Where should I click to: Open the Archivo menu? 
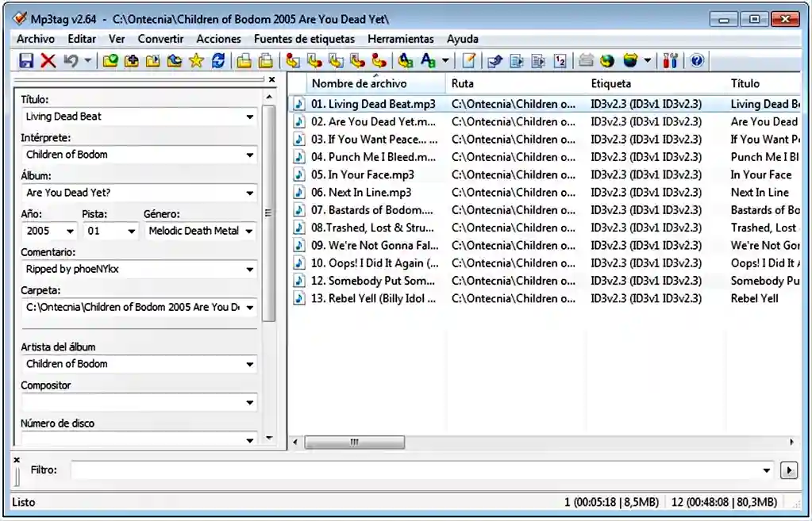point(35,39)
